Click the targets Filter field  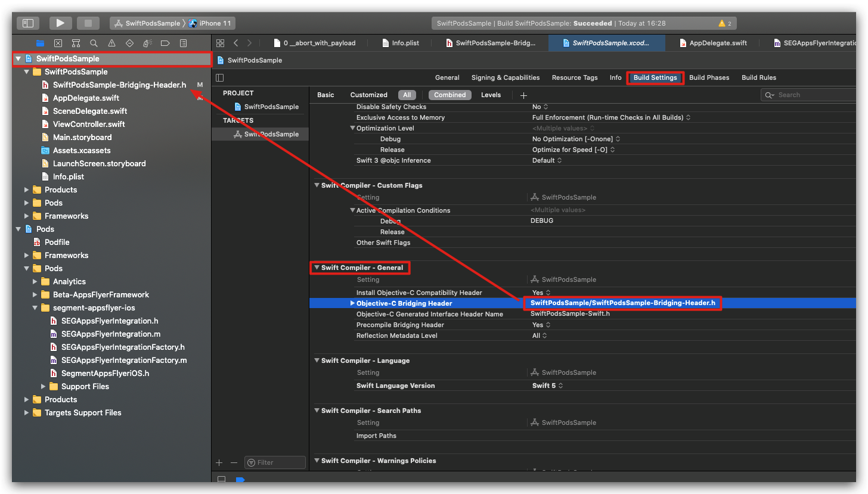point(275,462)
